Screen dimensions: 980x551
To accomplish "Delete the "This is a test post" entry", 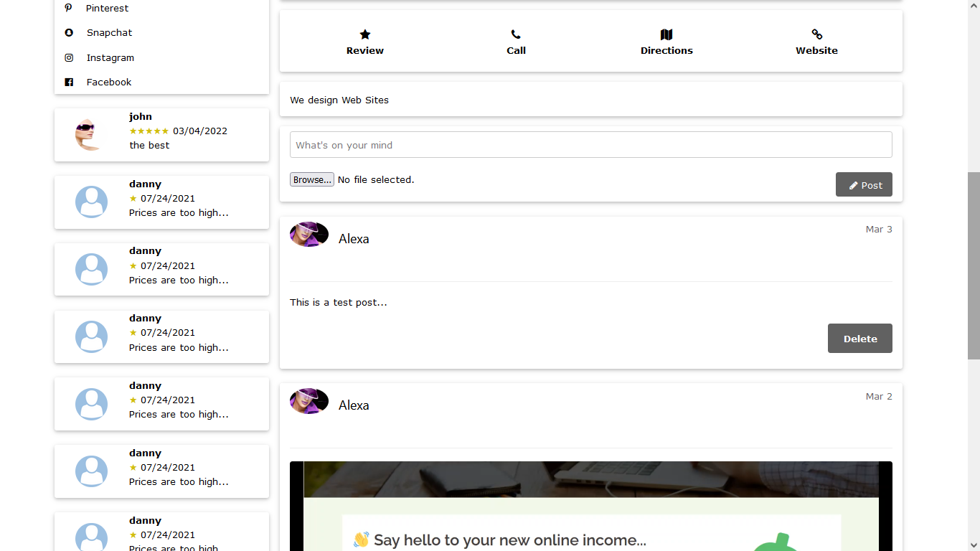I will tap(859, 338).
